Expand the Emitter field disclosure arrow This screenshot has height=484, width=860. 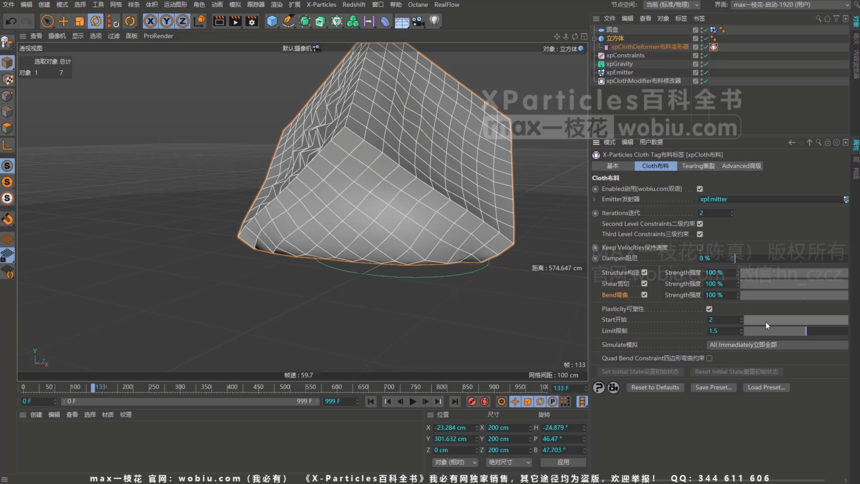coord(595,199)
